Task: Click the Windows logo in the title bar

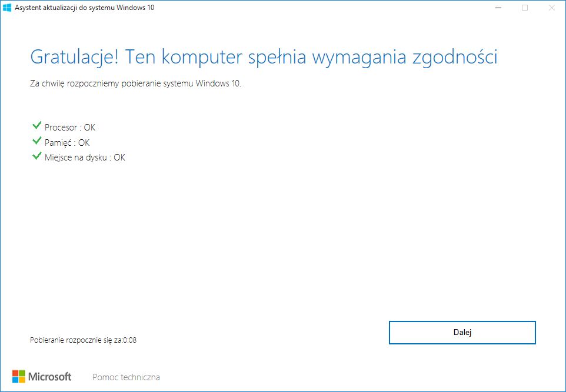Action: point(7,8)
